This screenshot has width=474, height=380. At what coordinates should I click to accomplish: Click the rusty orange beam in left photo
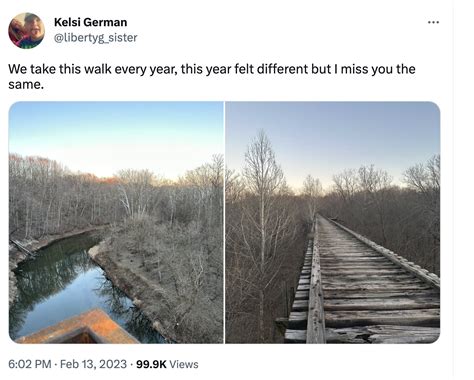tap(80, 328)
